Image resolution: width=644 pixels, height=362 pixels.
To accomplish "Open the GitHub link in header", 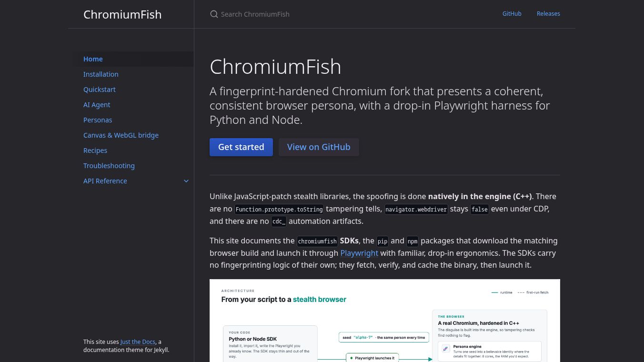I will (512, 14).
